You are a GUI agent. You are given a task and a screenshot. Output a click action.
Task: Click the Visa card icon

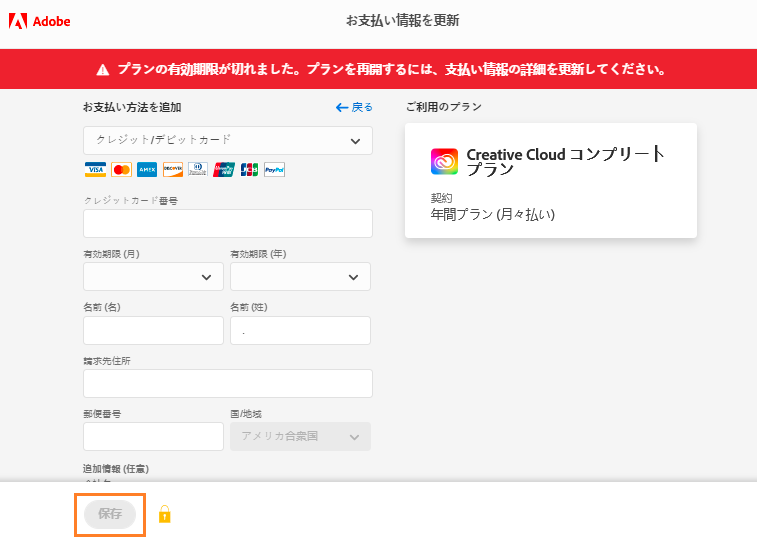pos(95,170)
